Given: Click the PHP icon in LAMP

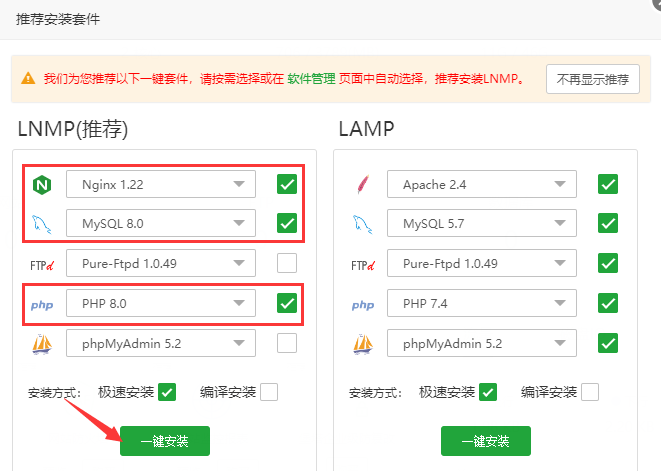Looking at the screenshot, I should [x=362, y=303].
